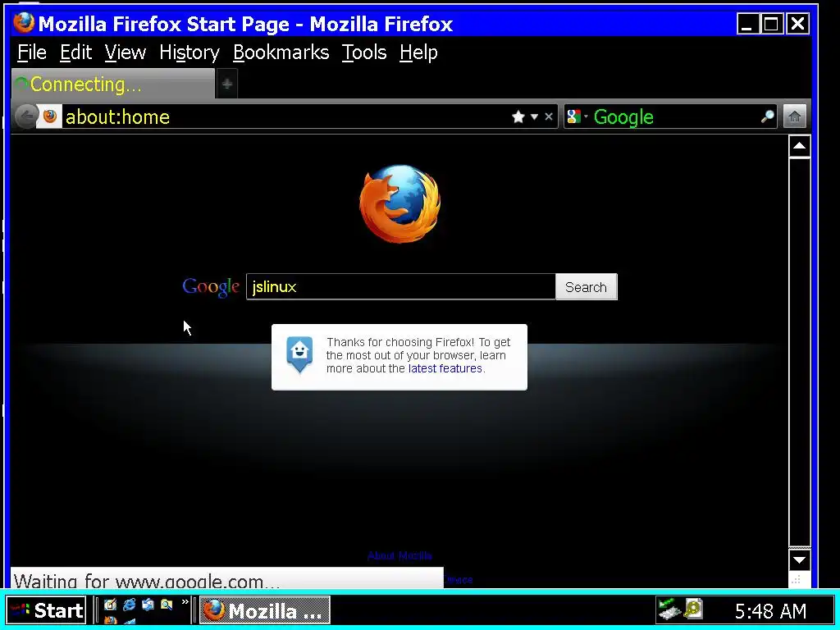840x630 pixels.
Task: Open the latest features link
Action: tap(445, 368)
